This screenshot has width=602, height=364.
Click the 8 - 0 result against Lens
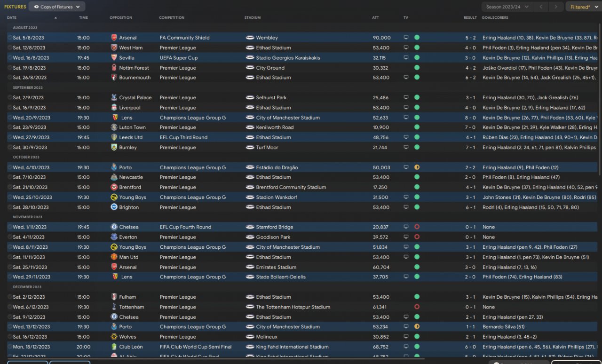[x=470, y=118]
